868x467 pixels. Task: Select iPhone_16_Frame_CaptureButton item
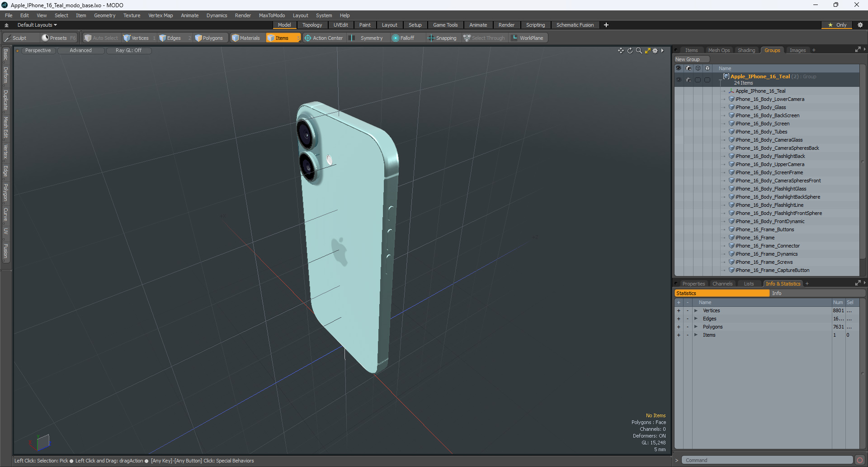point(772,270)
